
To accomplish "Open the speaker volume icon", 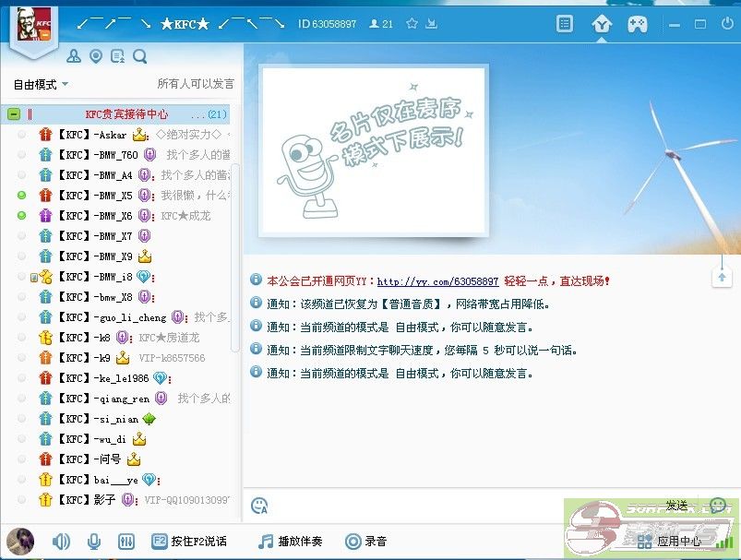I will coord(59,541).
